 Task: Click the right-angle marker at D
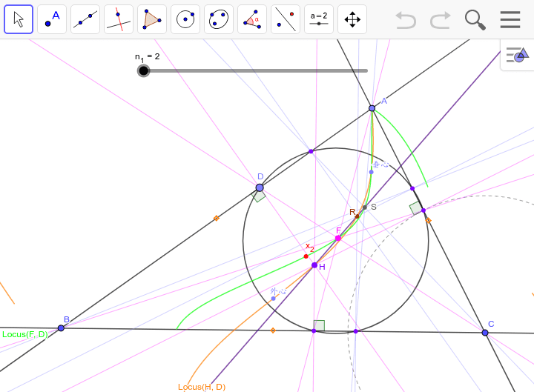(x=259, y=196)
